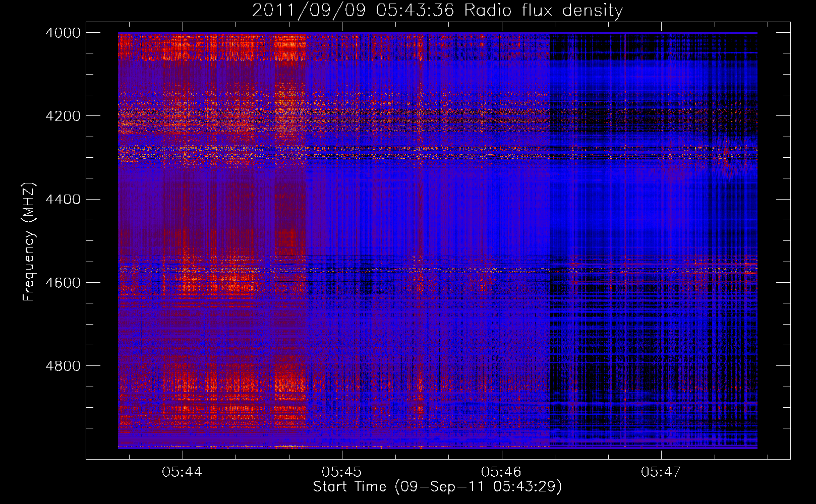Viewport: 816px width, 504px height.
Task: Click the 4600 frequency tick label
Action: click(63, 283)
